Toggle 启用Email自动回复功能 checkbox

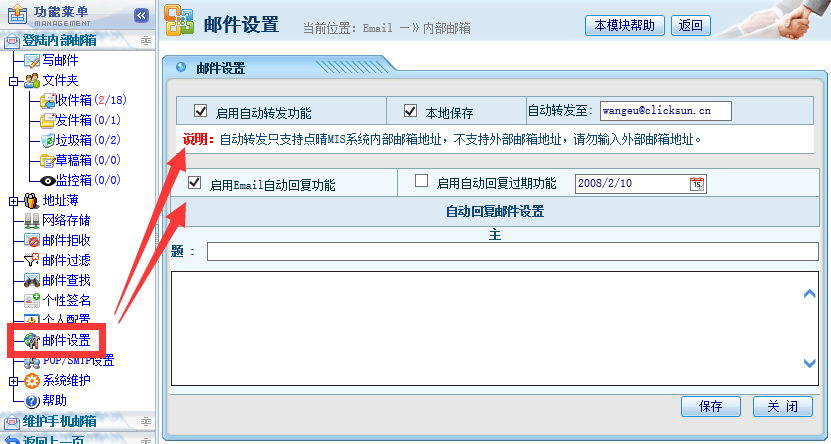tap(195, 182)
